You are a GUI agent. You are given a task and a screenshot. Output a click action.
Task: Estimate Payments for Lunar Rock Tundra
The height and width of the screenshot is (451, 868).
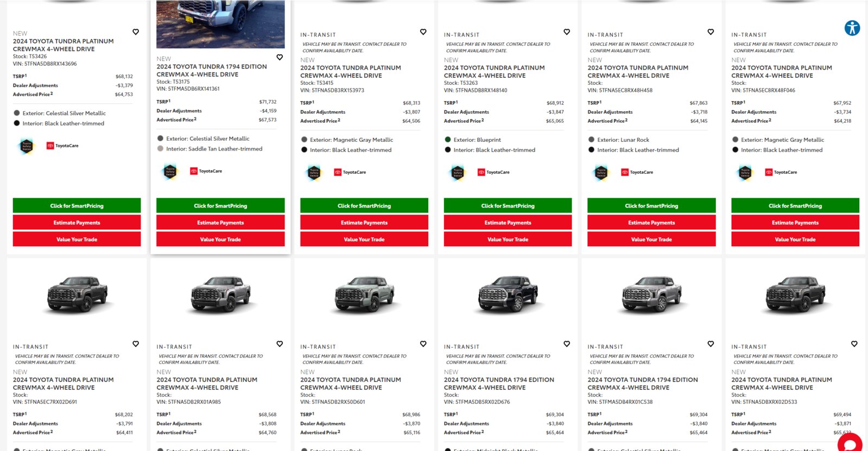coord(651,222)
